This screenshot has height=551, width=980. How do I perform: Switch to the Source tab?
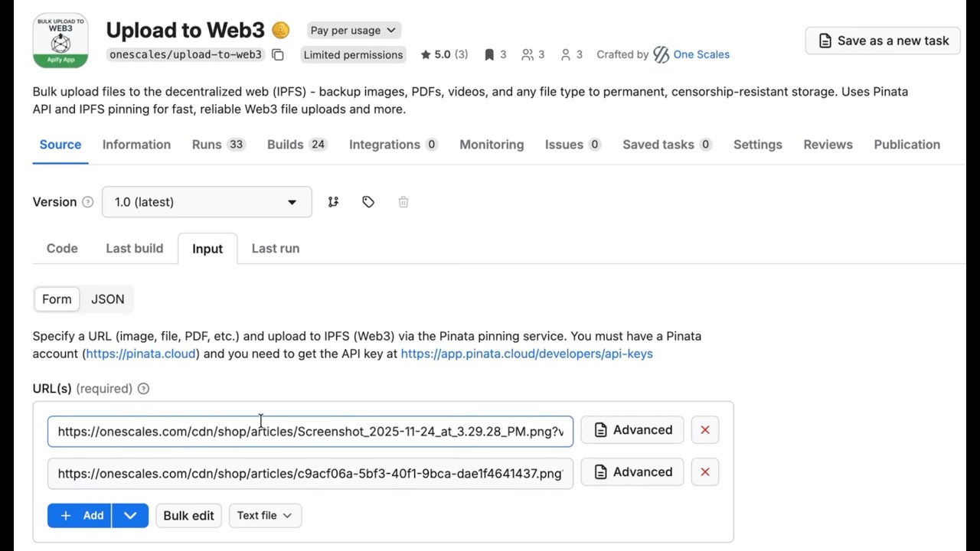coord(60,145)
